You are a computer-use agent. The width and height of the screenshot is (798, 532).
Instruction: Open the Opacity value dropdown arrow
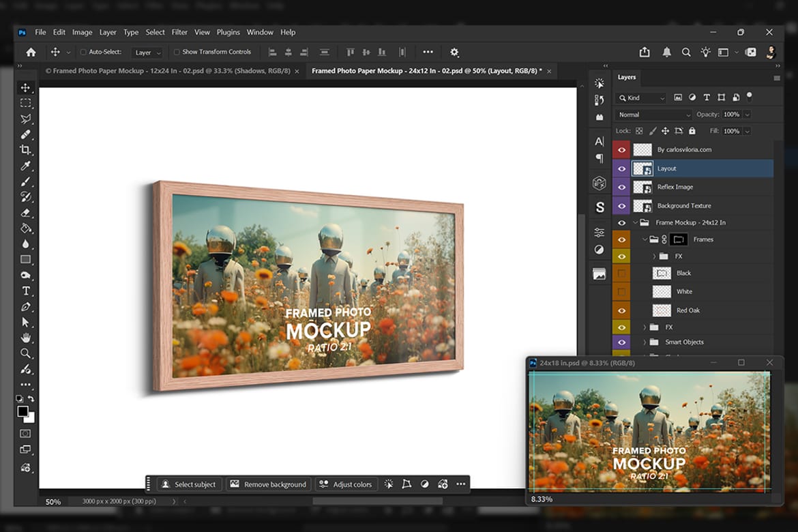click(747, 115)
